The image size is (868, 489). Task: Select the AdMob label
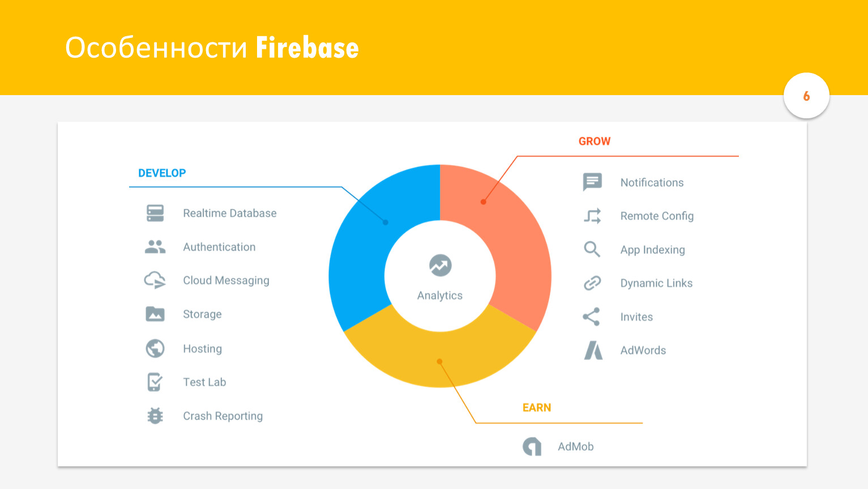click(575, 447)
